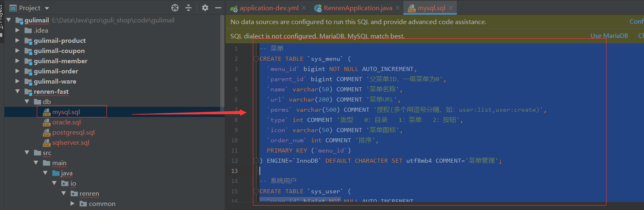Click the postgresql.sql file icon
The height and width of the screenshot is (210, 644).
(x=46, y=133)
